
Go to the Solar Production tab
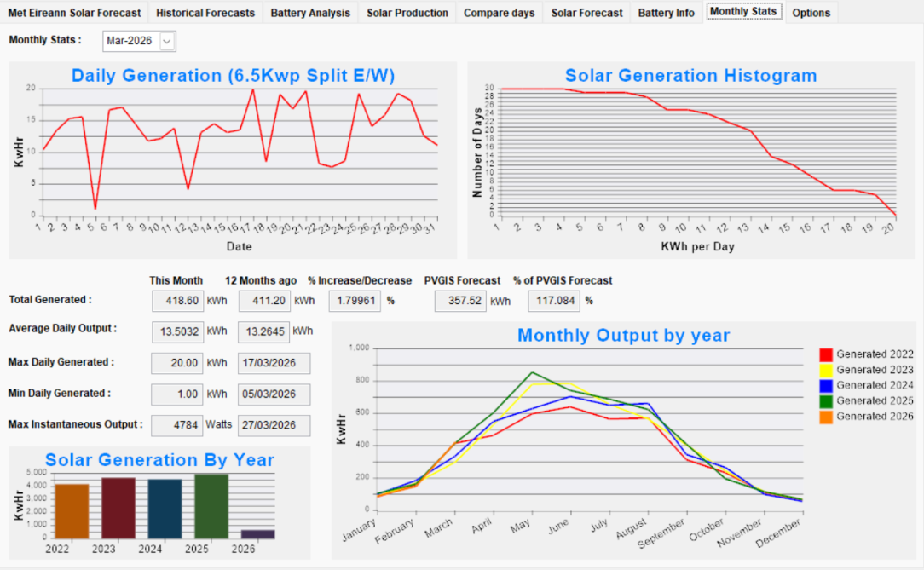[x=407, y=13]
